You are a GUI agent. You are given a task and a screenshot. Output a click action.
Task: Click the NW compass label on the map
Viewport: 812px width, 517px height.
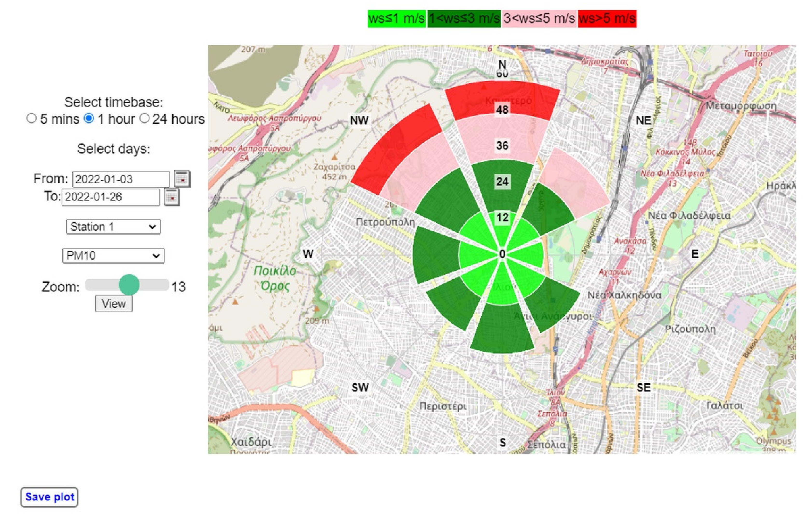359,120
